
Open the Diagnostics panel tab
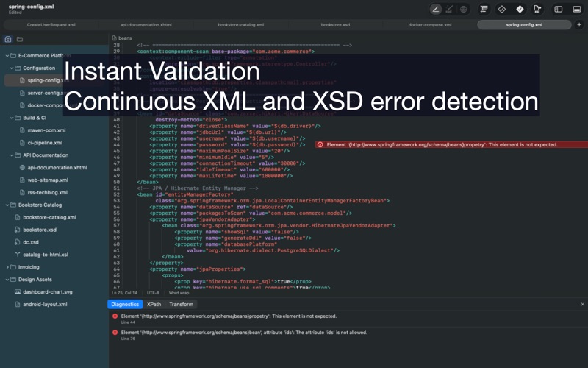pos(125,305)
